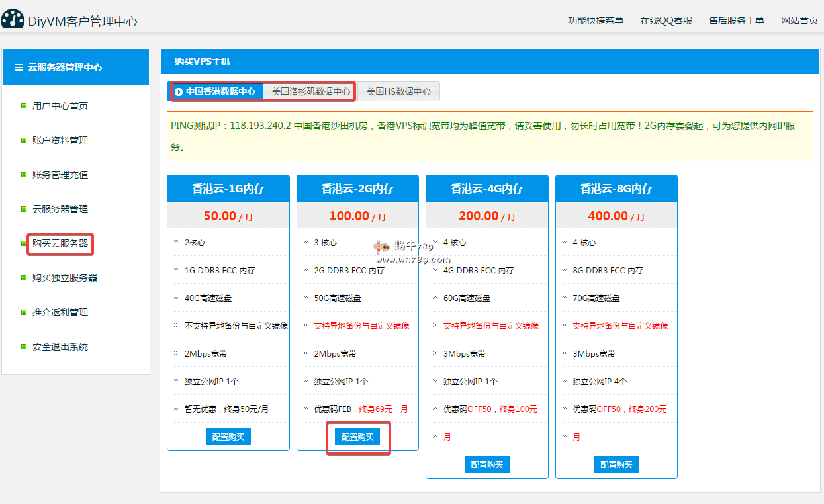Click green bullet icon beside 账户资料管理
The image size is (824, 504).
pyautogui.click(x=24, y=140)
